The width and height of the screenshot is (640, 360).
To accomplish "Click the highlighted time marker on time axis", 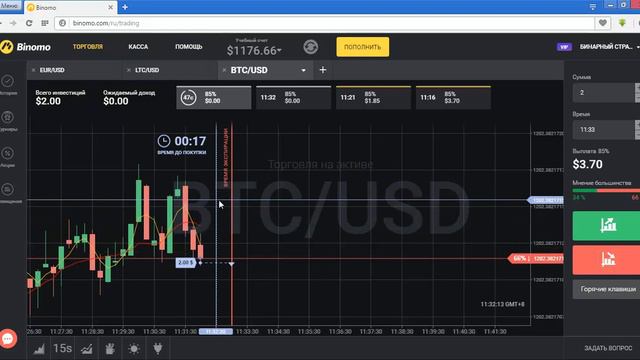I will pyautogui.click(x=216, y=331).
